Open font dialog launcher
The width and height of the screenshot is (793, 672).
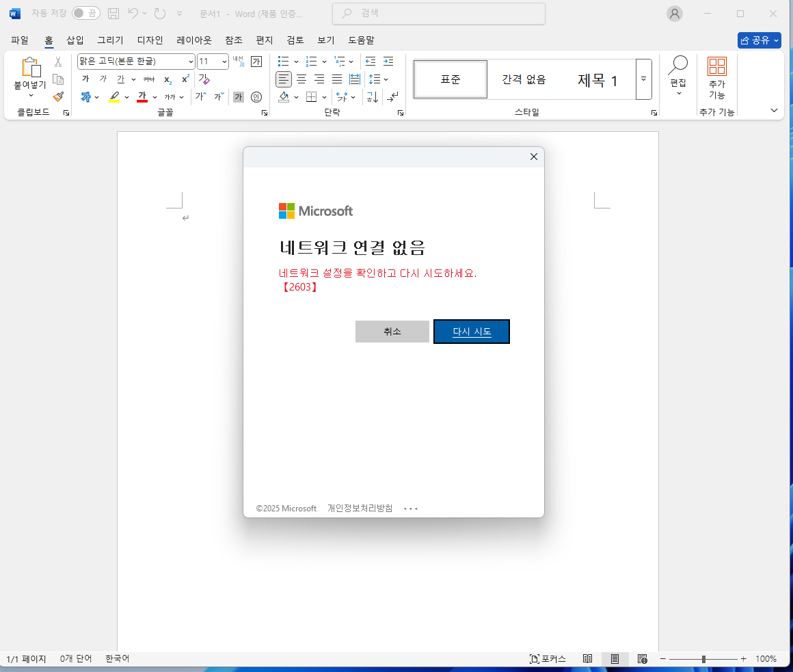click(265, 113)
